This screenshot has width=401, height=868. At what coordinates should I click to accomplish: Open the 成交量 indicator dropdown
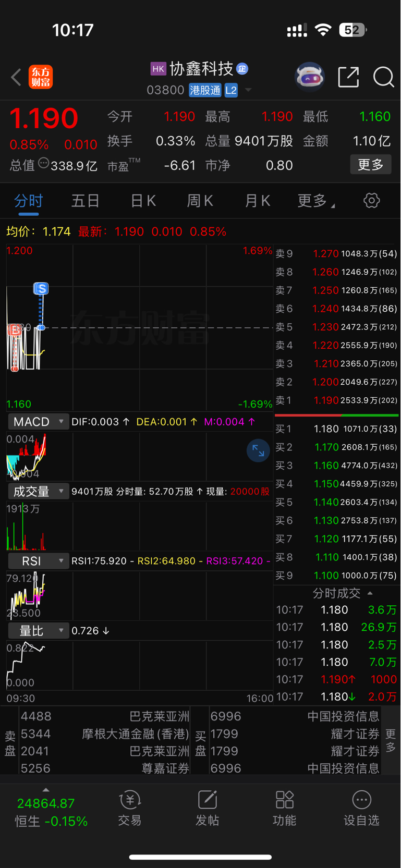(38, 492)
